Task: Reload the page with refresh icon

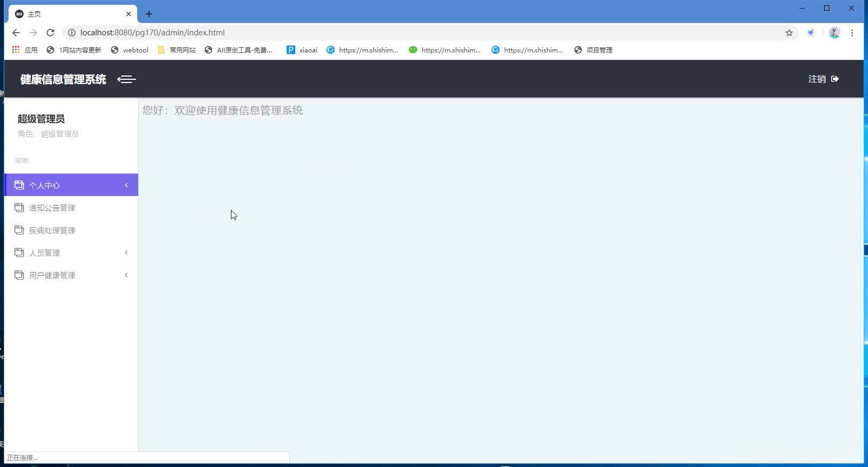Action: (x=50, y=33)
